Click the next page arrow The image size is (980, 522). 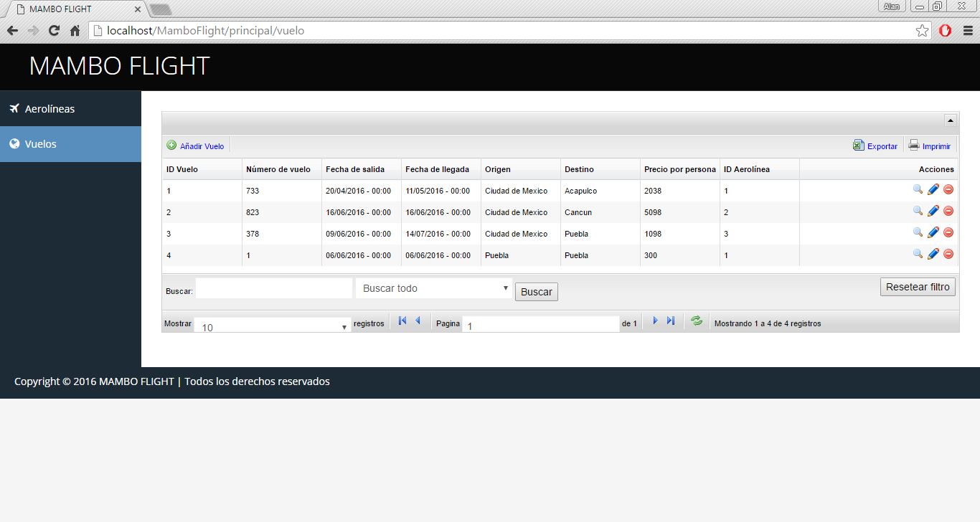coord(655,321)
